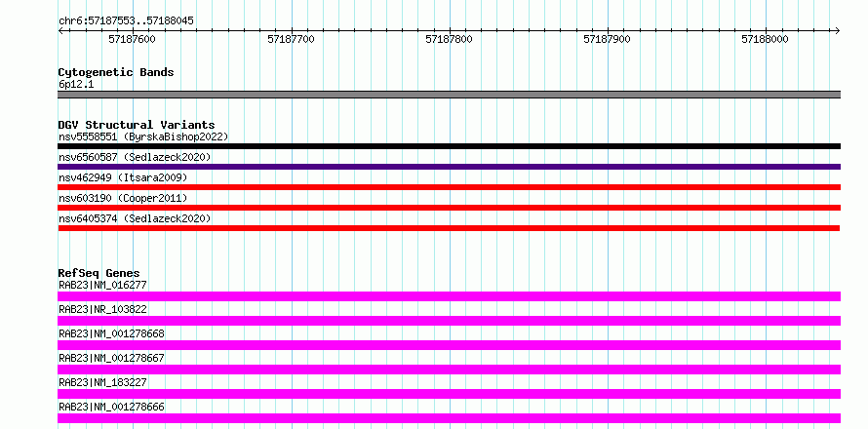868x429 pixels.
Task: Select the red nsv603190 variant bar
Action: coord(449,208)
